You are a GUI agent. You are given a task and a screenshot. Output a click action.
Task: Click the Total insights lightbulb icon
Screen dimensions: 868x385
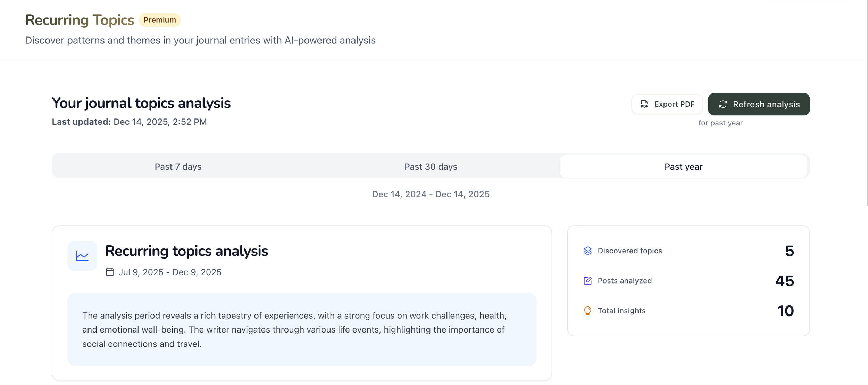coord(587,311)
